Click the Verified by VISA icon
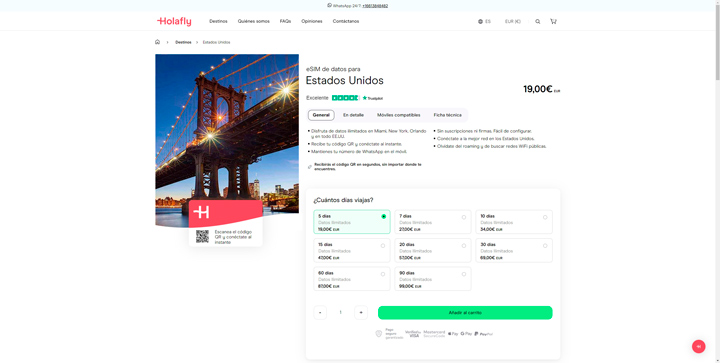The height and width of the screenshot is (363, 720). tap(412, 334)
